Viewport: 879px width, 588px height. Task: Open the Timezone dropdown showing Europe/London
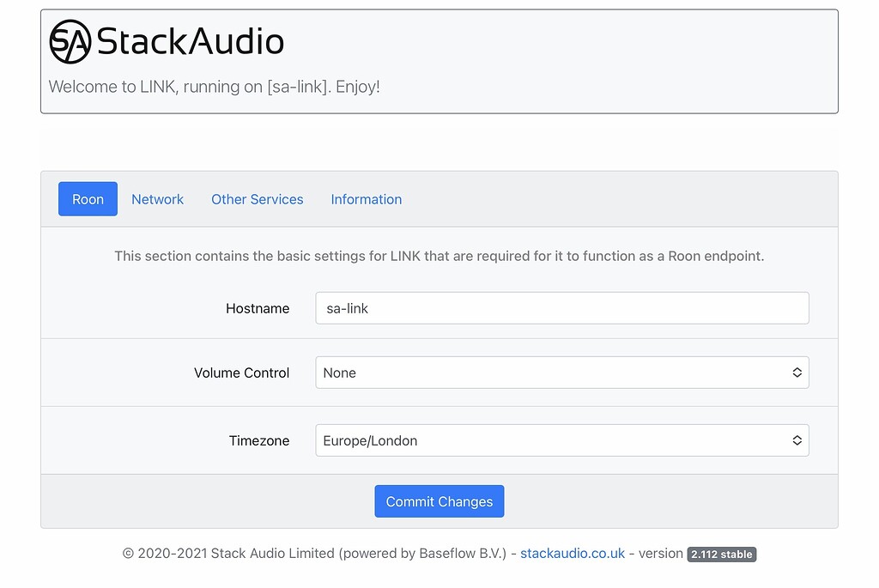[x=562, y=439]
